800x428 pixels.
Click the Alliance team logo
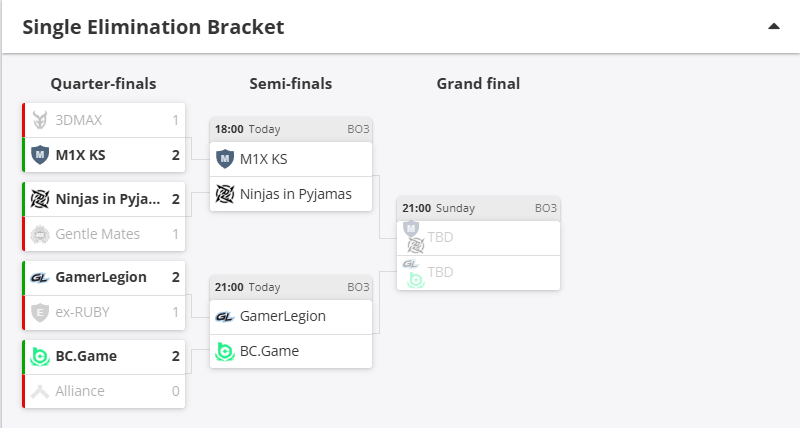click(x=40, y=391)
